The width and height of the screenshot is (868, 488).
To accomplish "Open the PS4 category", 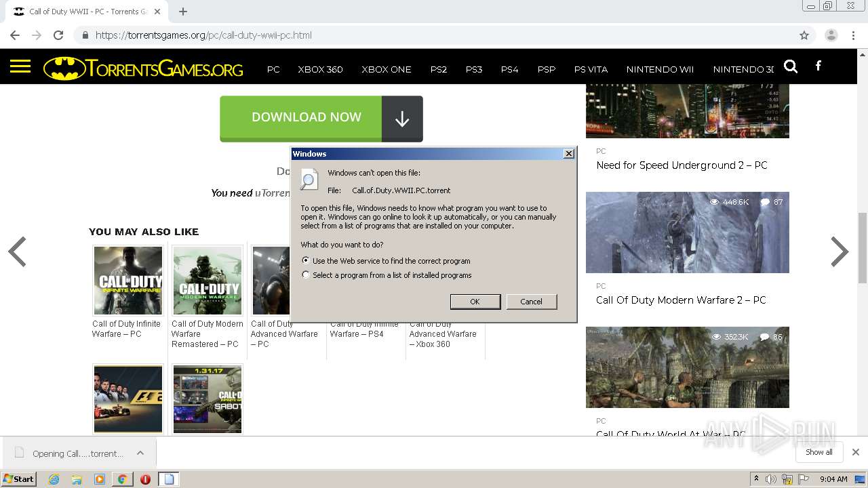I will [509, 69].
